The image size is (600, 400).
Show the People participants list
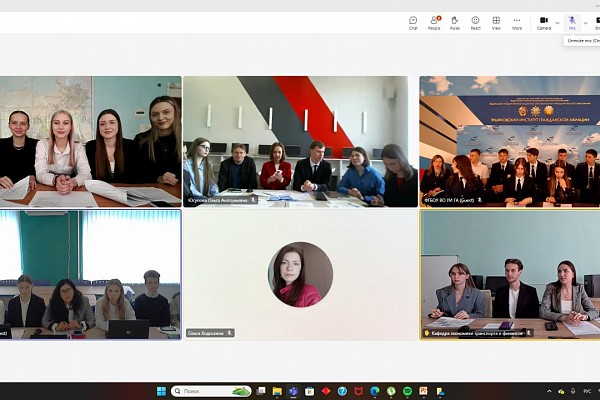pyautogui.click(x=434, y=23)
